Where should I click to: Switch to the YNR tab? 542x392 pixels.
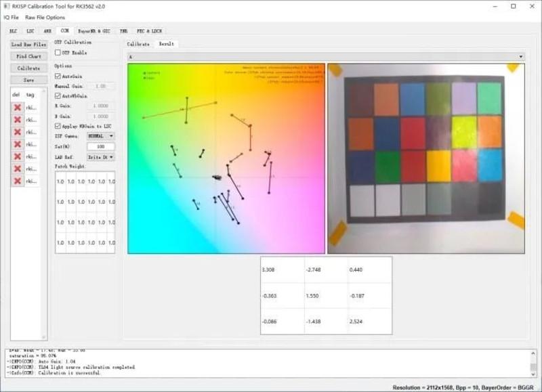pyautogui.click(x=124, y=31)
